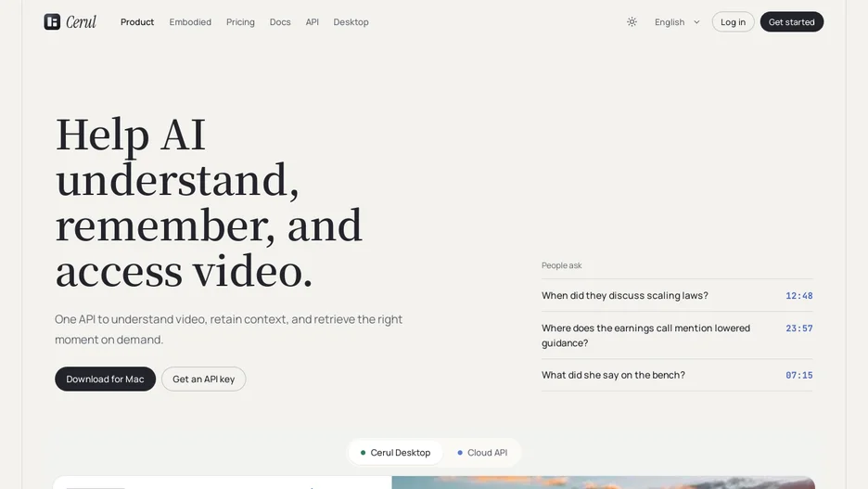This screenshot has width=868, height=489.
Task: Click the Cerul wordmark text
Action: (x=82, y=22)
